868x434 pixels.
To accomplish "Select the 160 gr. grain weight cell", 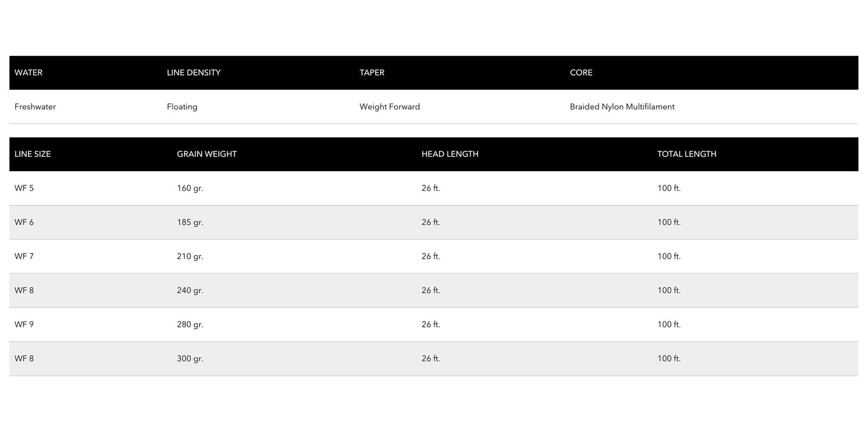I will [190, 188].
